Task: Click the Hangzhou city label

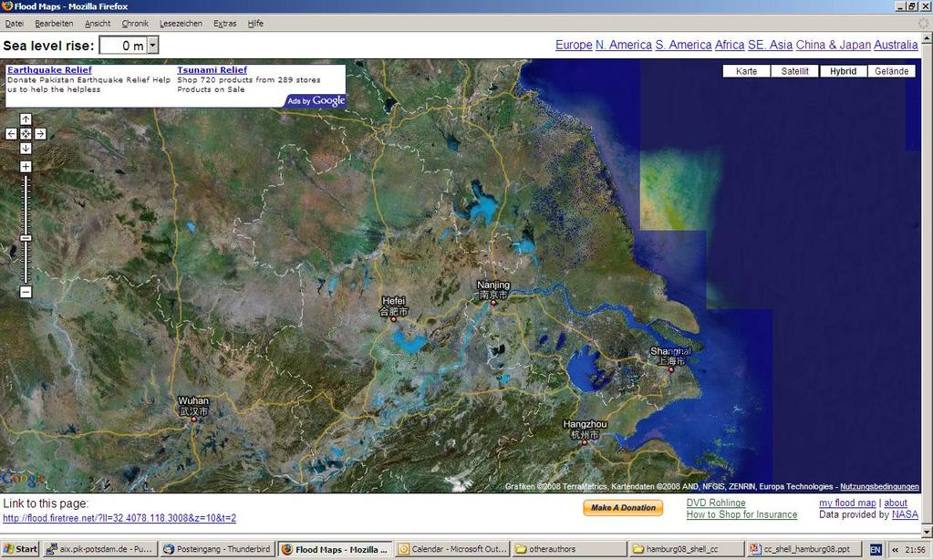Action: click(585, 429)
